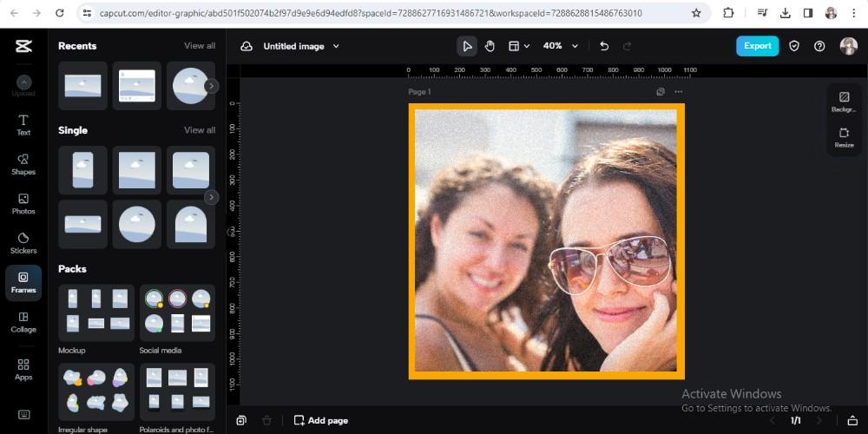Open the Collage panel
Viewport: 868px width, 434px height.
[23, 322]
